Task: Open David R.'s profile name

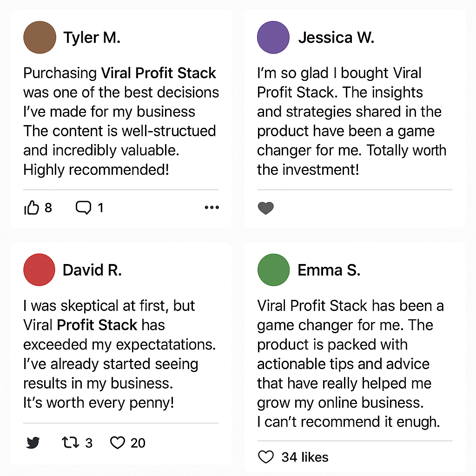Action: pos(93,270)
